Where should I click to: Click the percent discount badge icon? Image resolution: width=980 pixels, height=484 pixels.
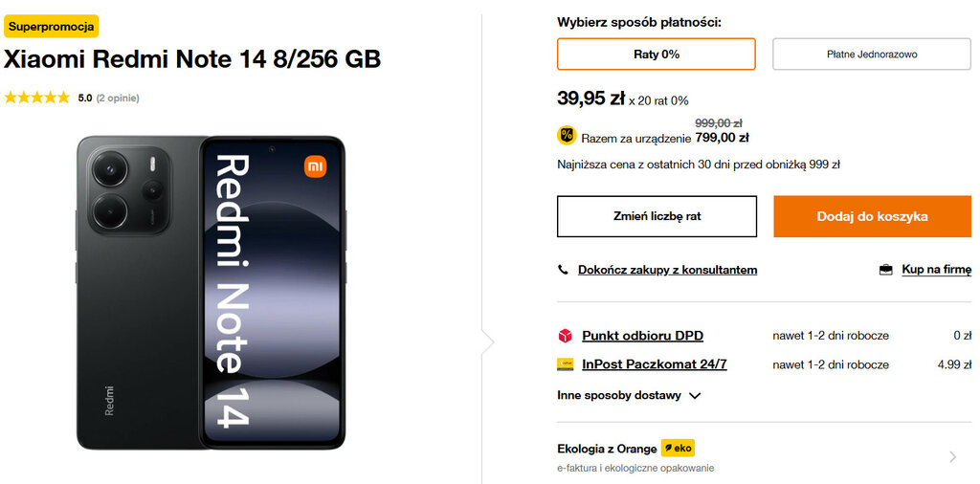click(x=567, y=135)
